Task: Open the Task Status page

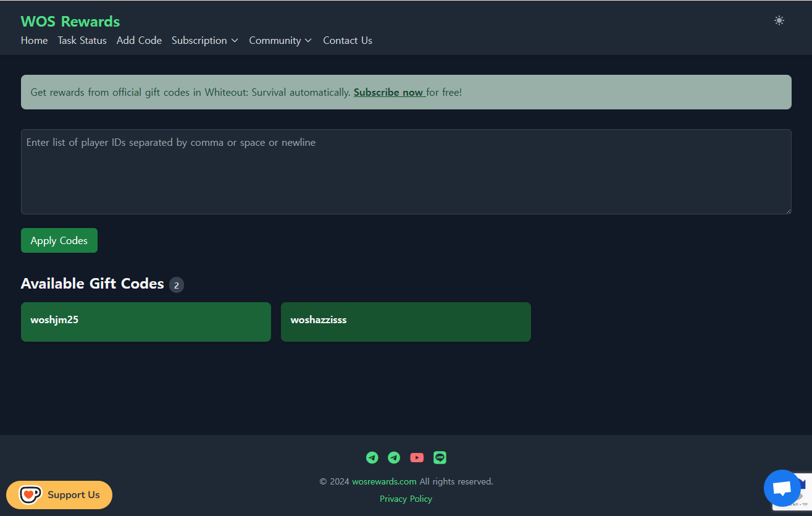Action: [82, 40]
